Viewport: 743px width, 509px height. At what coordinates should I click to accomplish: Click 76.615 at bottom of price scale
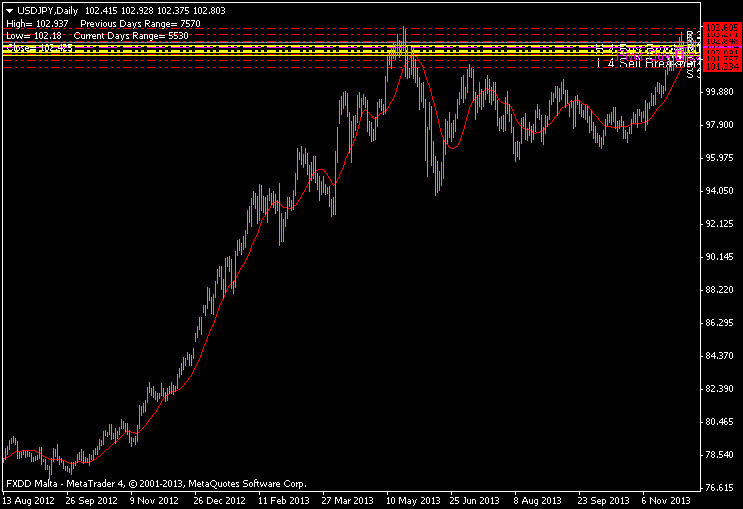[x=720, y=488]
